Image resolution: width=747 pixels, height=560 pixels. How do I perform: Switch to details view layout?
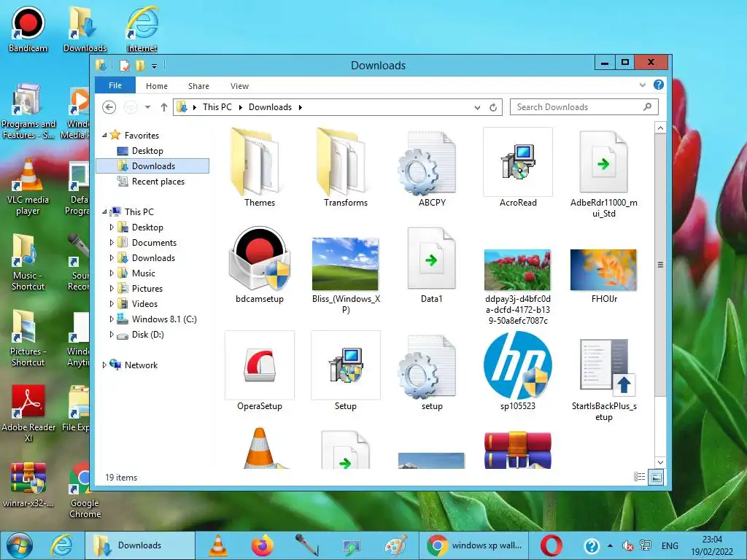[x=639, y=477]
